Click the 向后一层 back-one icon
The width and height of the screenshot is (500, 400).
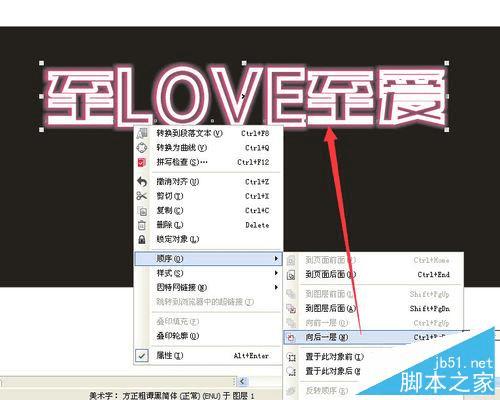pos(291,337)
